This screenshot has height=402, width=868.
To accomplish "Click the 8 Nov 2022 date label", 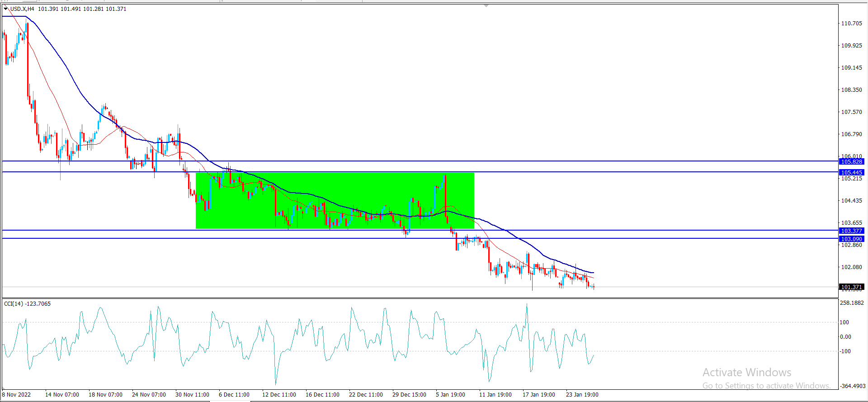I will pyautogui.click(x=17, y=394).
